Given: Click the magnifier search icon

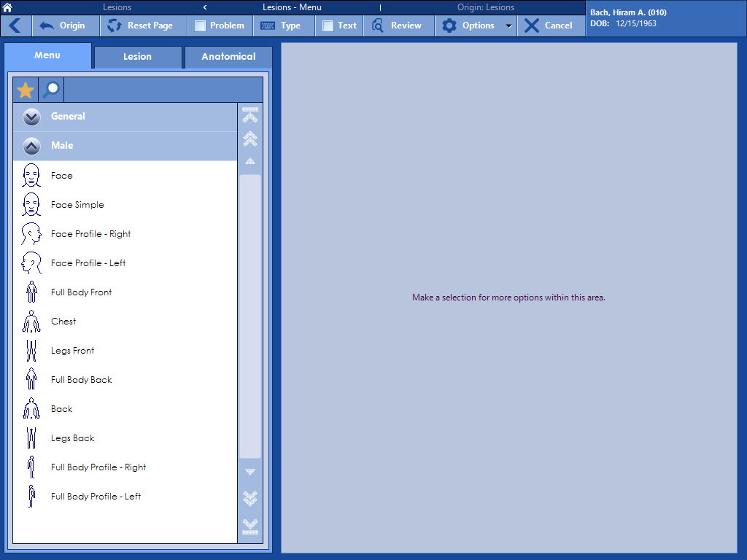Looking at the screenshot, I should [x=51, y=90].
